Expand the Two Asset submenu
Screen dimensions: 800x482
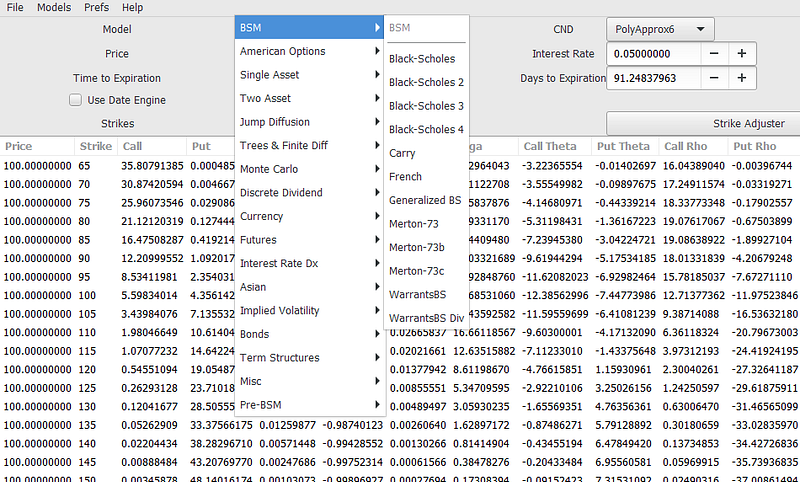point(309,98)
